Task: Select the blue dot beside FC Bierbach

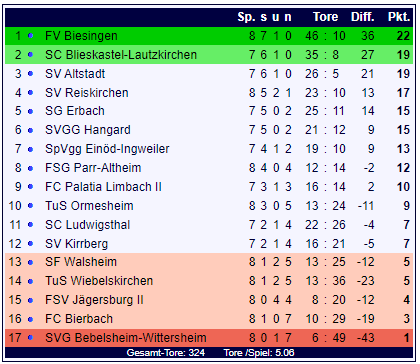Action: [30, 319]
